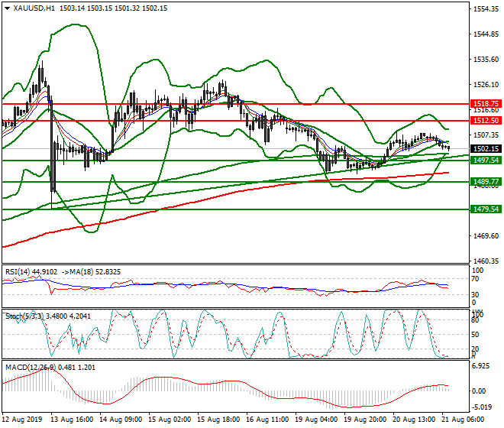Click the 1507.35 price scale value
The image size is (504, 428).
click(x=486, y=135)
